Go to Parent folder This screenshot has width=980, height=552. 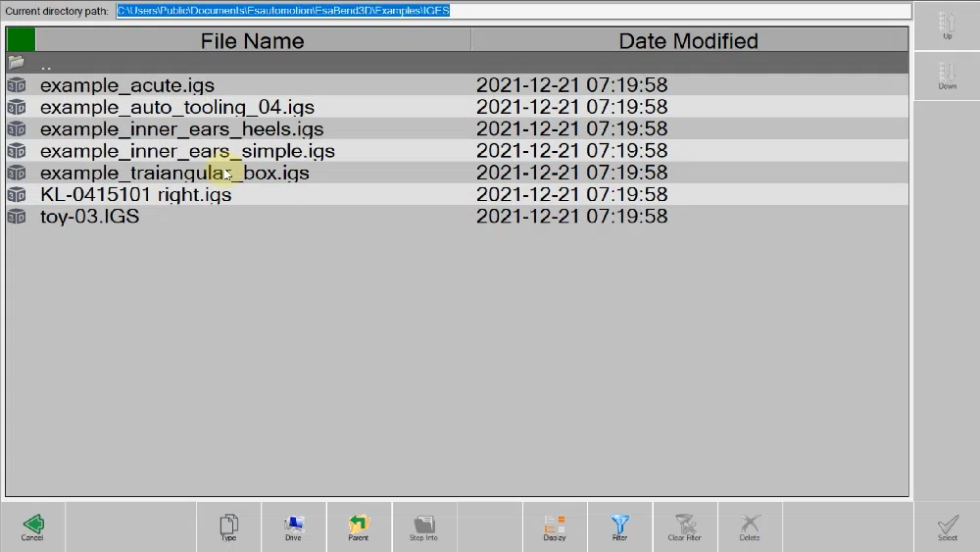tap(359, 527)
